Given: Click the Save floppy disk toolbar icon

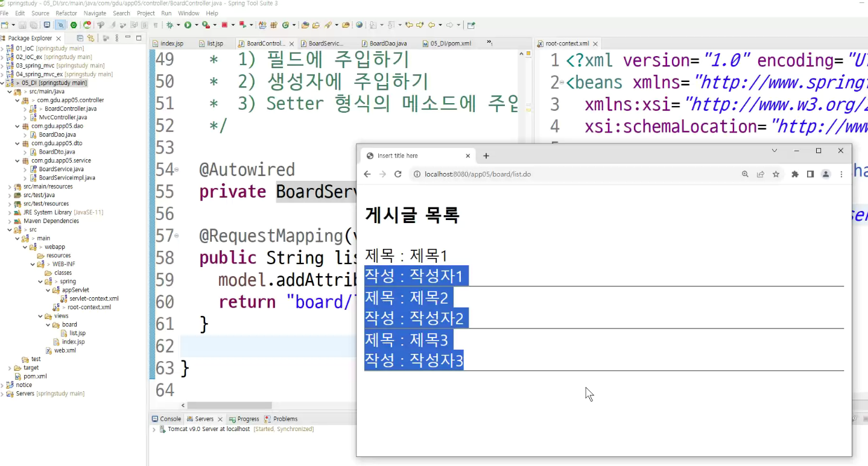Looking at the screenshot, I should pos(22,25).
